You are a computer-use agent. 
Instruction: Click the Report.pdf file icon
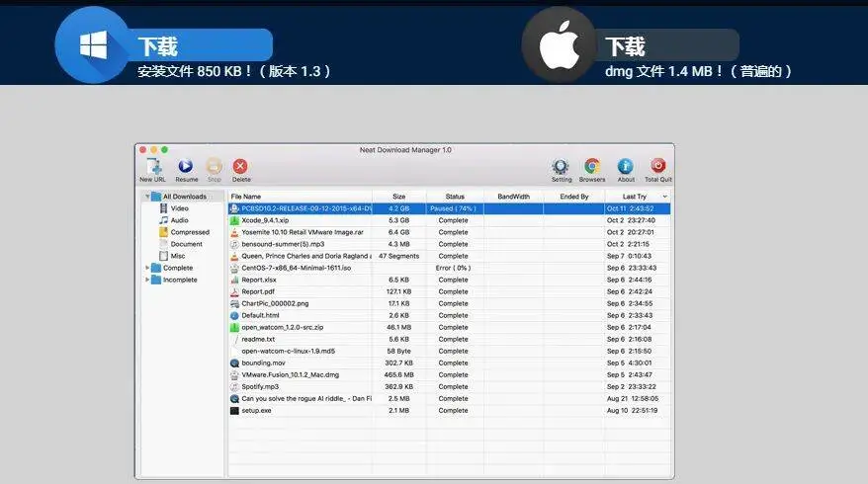[x=234, y=291]
